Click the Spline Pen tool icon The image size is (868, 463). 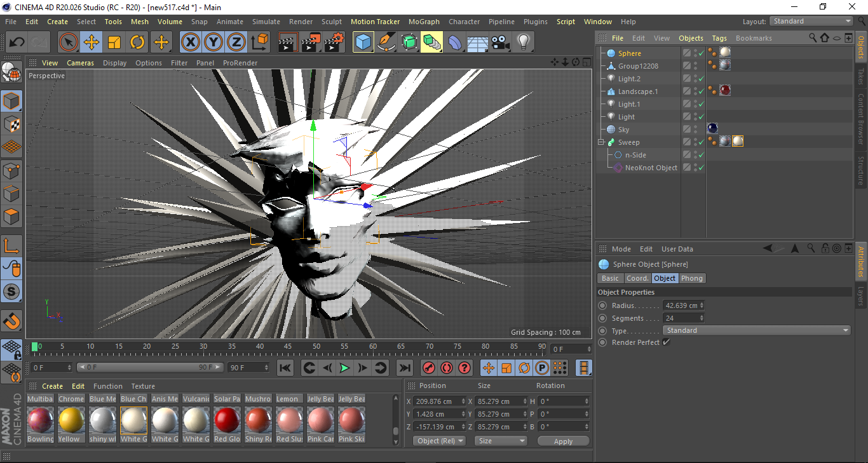pos(386,43)
